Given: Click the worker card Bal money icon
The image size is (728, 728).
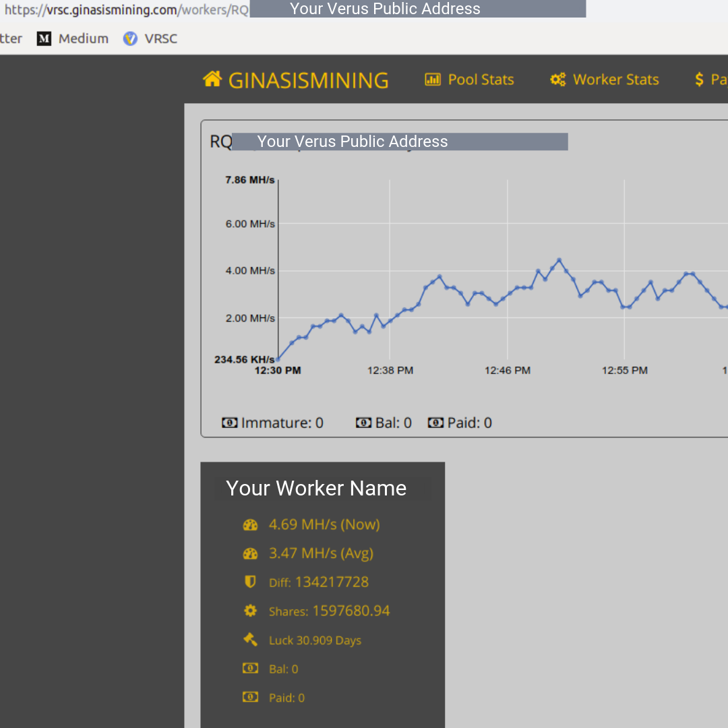Looking at the screenshot, I should coord(250,668).
